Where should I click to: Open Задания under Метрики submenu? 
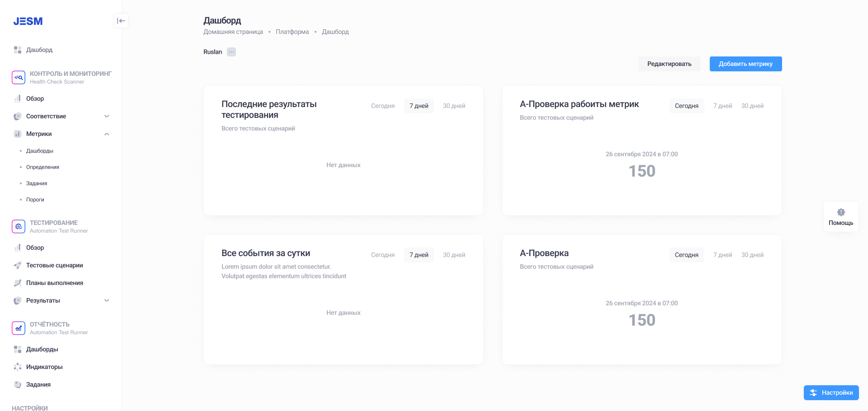tap(37, 183)
